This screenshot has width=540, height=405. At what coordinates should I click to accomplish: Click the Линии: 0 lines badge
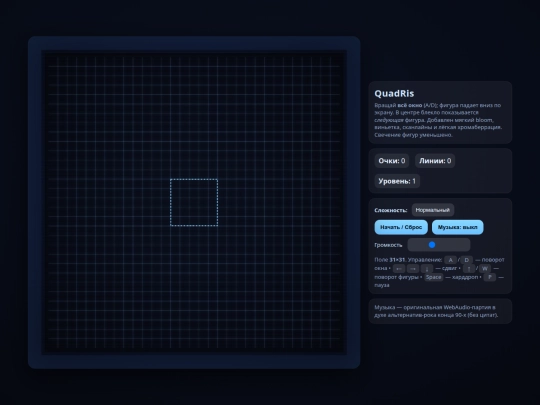tap(435, 161)
